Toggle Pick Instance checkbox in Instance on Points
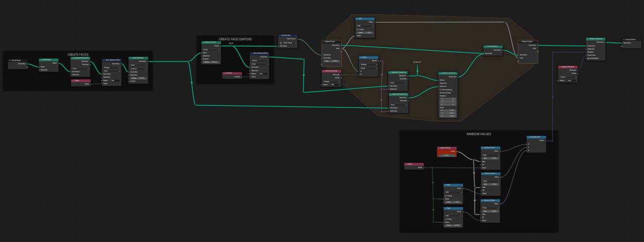Viewport: 644px width, 242px height. (x=440, y=90)
